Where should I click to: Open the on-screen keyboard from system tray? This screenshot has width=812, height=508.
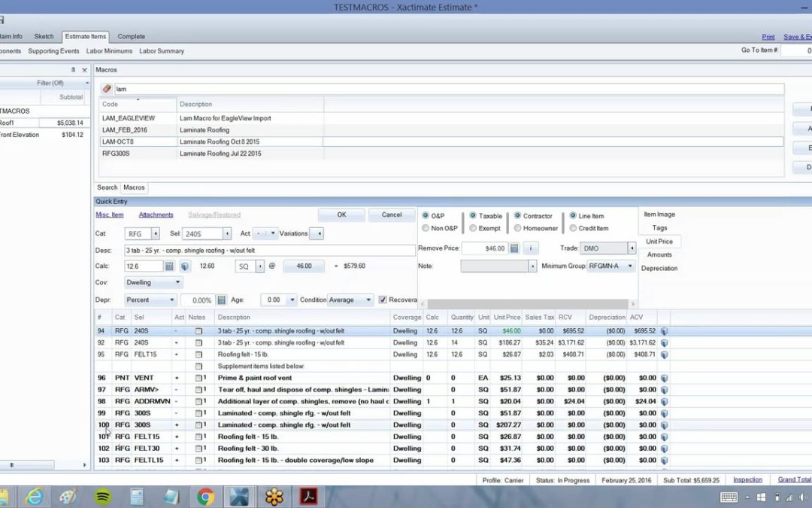729,497
